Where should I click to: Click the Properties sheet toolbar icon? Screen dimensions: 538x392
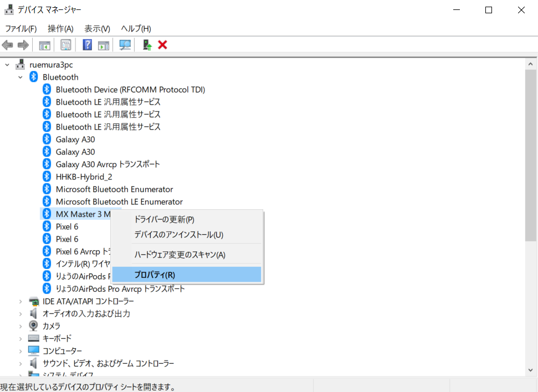pyautogui.click(x=65, y=45)
